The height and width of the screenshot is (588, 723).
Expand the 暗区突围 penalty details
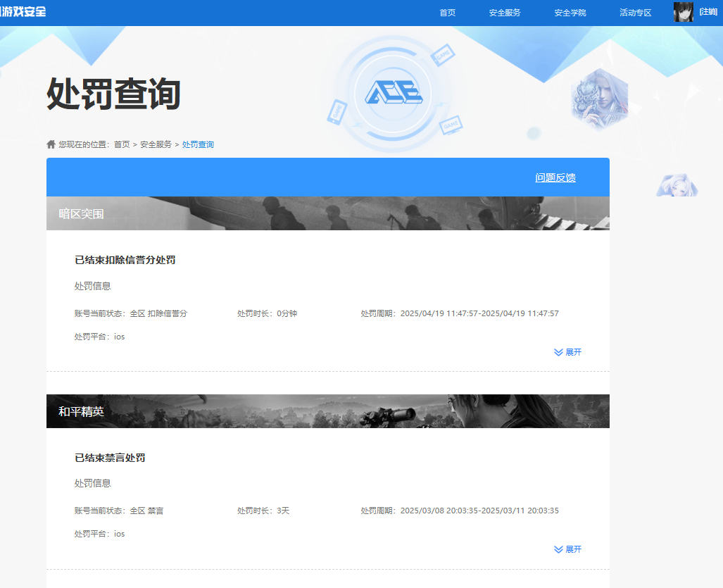point(567,352)
